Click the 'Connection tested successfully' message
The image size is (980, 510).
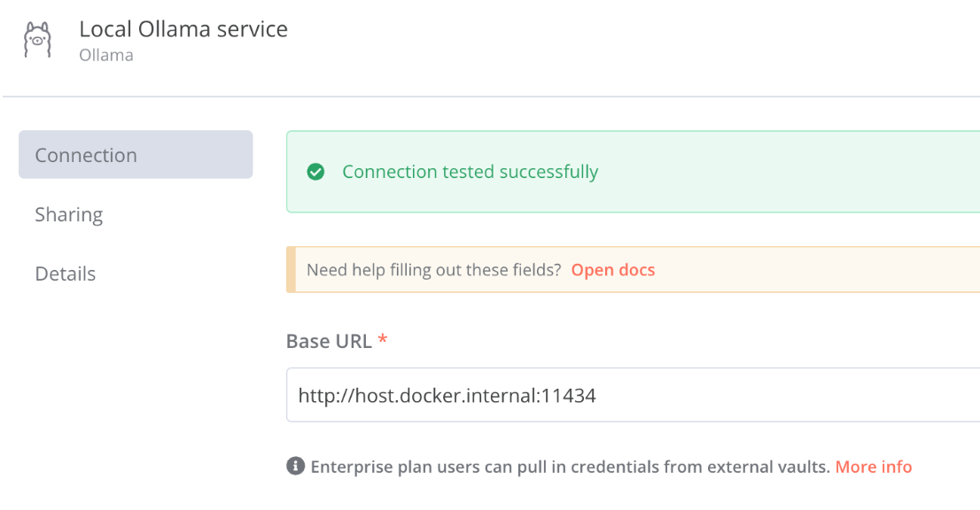pos(470,172)
